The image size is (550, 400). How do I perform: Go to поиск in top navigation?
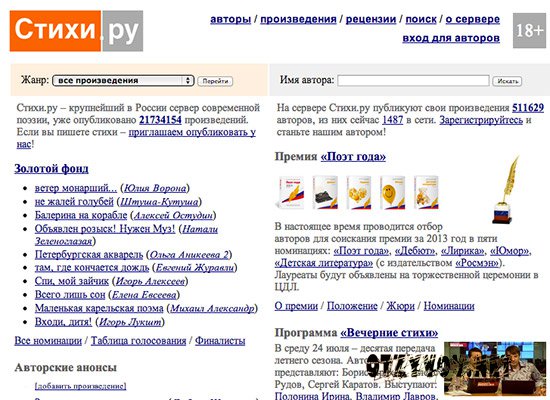421,19
